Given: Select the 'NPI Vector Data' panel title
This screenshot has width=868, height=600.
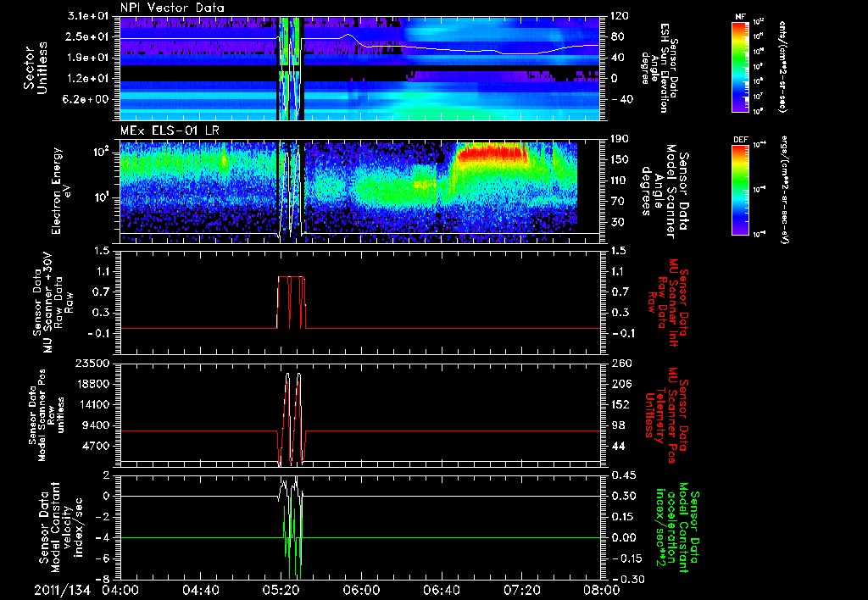Looking at the screenshot, I should click(x=172, y=8).
